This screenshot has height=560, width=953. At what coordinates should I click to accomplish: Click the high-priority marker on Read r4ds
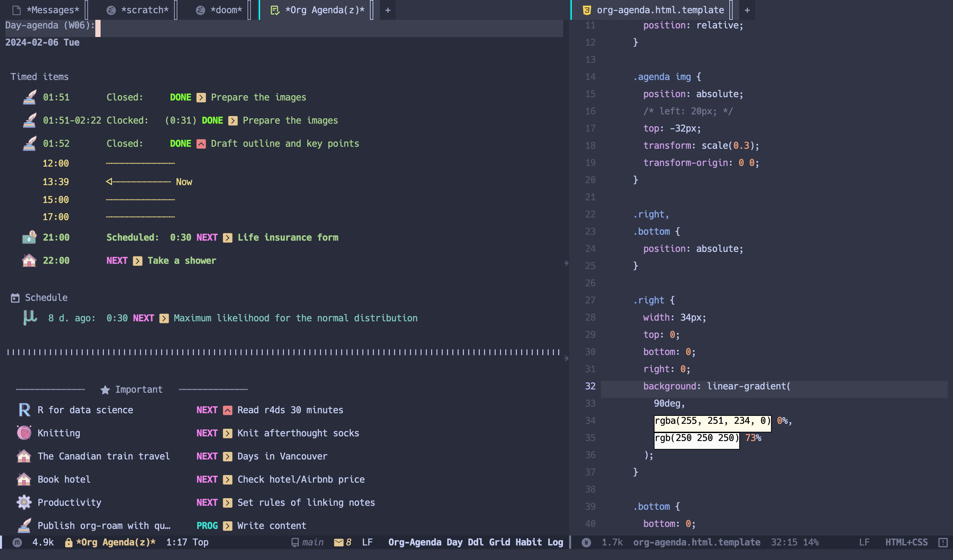click(x=228, y=410)
